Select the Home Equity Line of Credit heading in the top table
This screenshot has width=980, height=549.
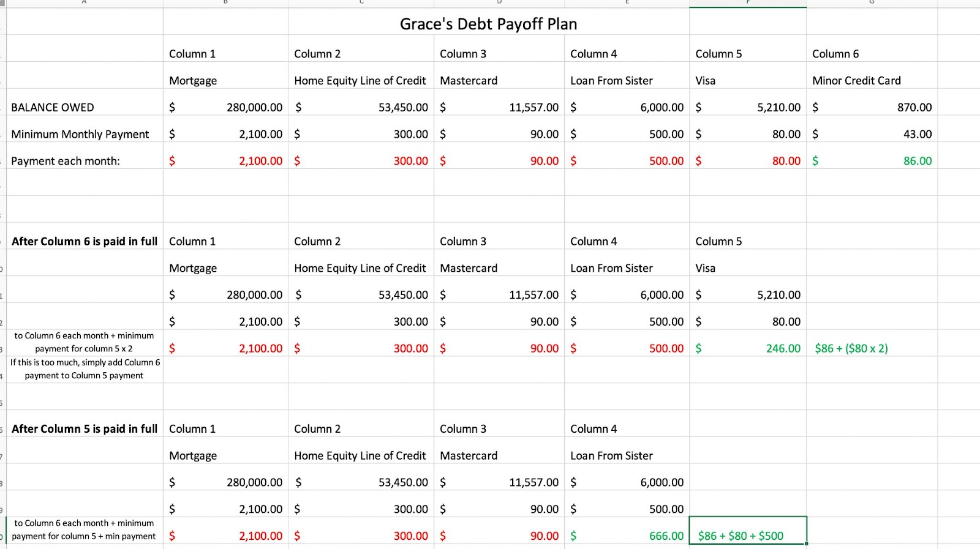[x=361, y=80]
